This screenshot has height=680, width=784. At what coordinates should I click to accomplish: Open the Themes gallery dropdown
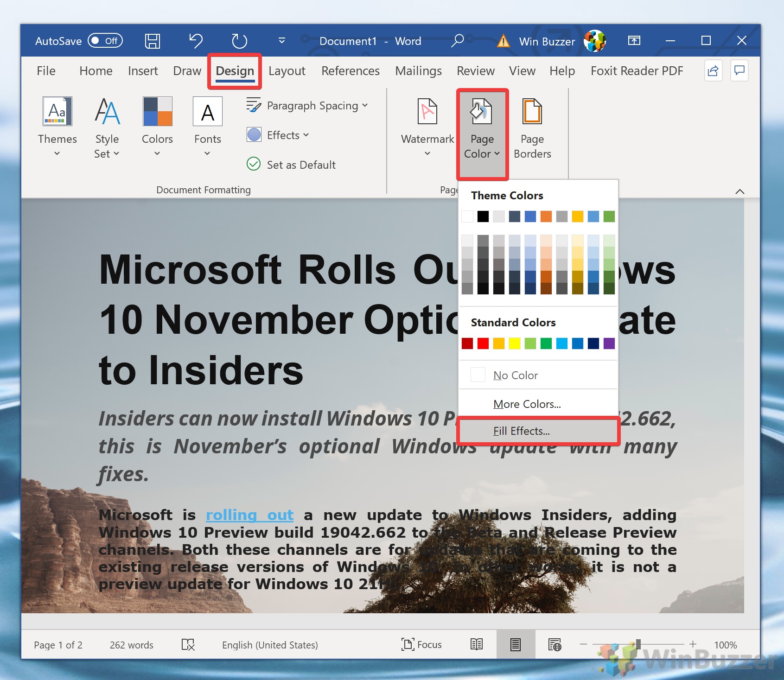click(57, 126)
